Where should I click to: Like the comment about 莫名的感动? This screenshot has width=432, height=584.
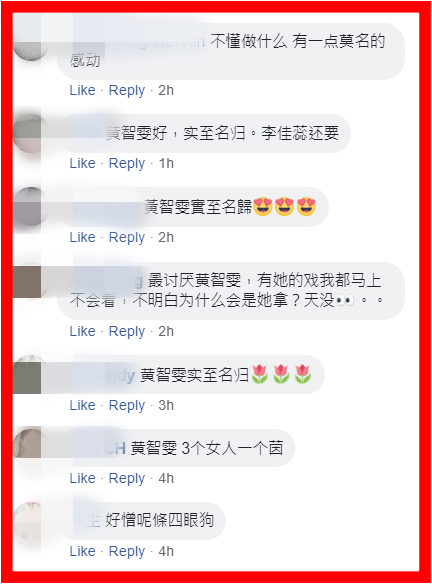(82, 90)
